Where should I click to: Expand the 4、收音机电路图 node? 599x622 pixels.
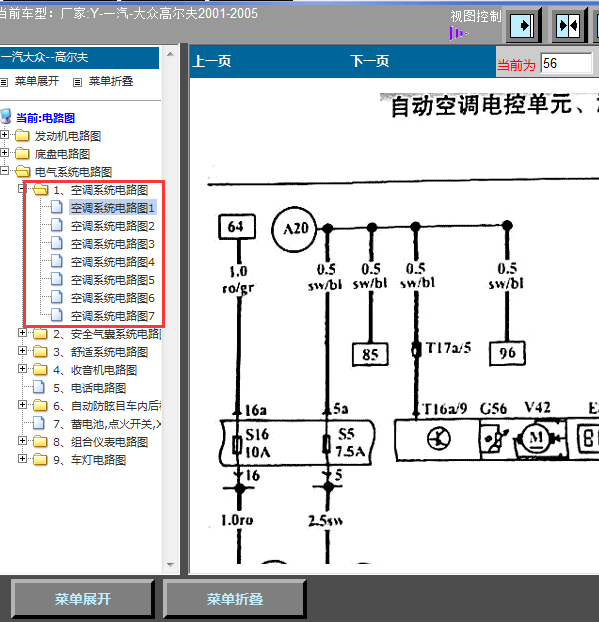pyautogui.click(x=22, y=369)
